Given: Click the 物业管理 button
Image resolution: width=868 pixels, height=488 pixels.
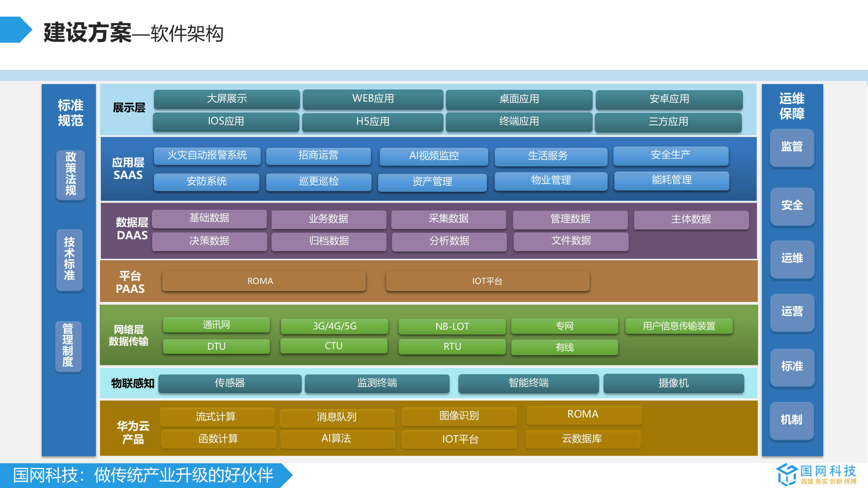Looking at the screenshot, I should 551,181.
